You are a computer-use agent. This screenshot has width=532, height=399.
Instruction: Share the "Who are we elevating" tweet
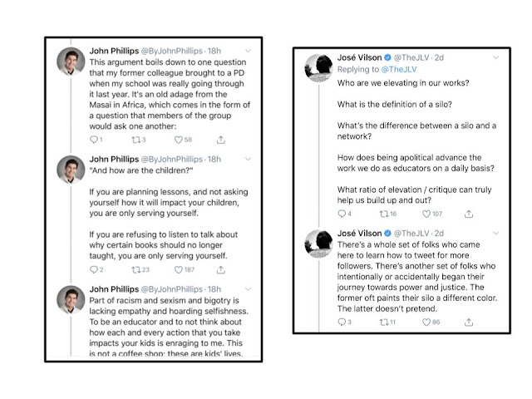coord(469,214)
